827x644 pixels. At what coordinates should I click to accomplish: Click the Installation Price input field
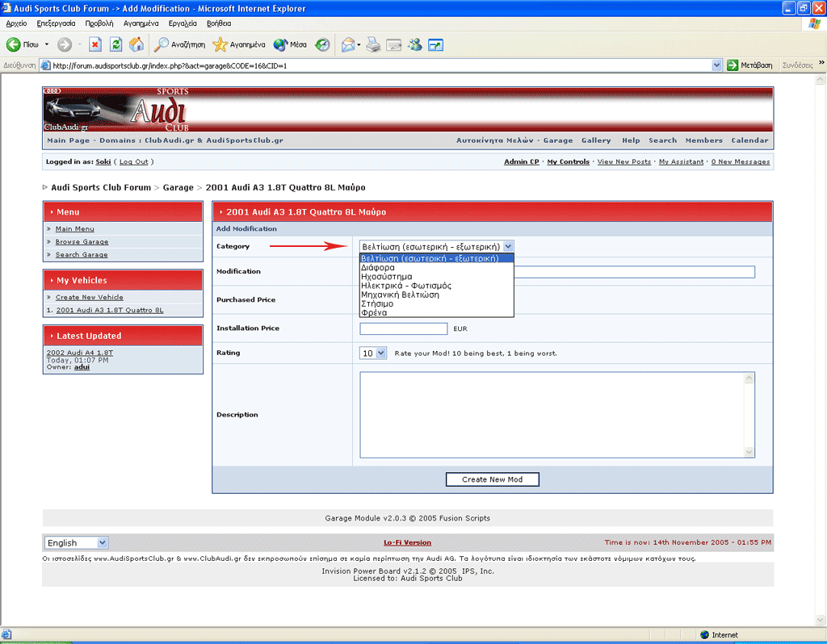[x=403, y=328]
